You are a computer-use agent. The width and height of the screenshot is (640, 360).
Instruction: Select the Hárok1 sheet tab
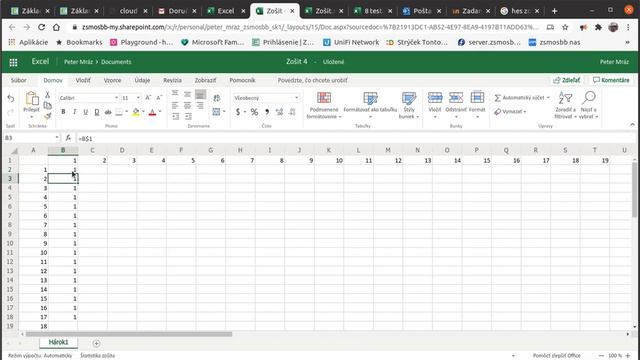pos(58,342)
